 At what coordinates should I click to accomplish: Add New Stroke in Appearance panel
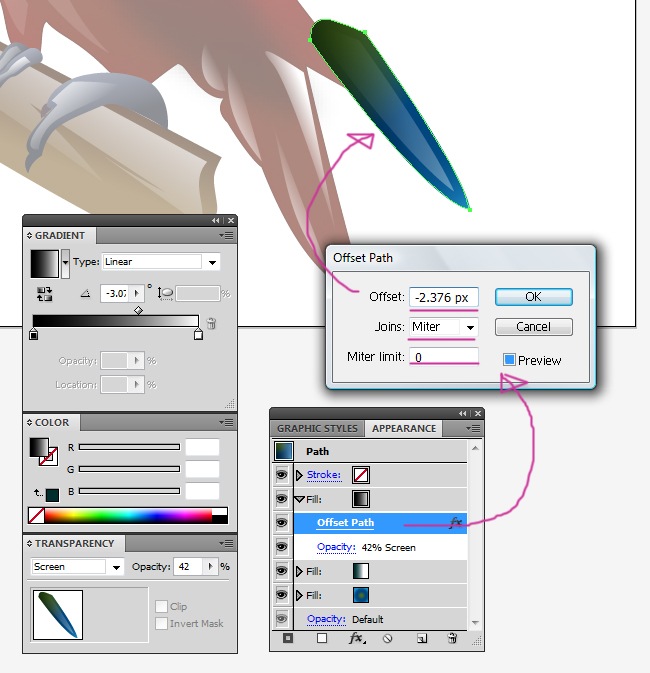288,638
